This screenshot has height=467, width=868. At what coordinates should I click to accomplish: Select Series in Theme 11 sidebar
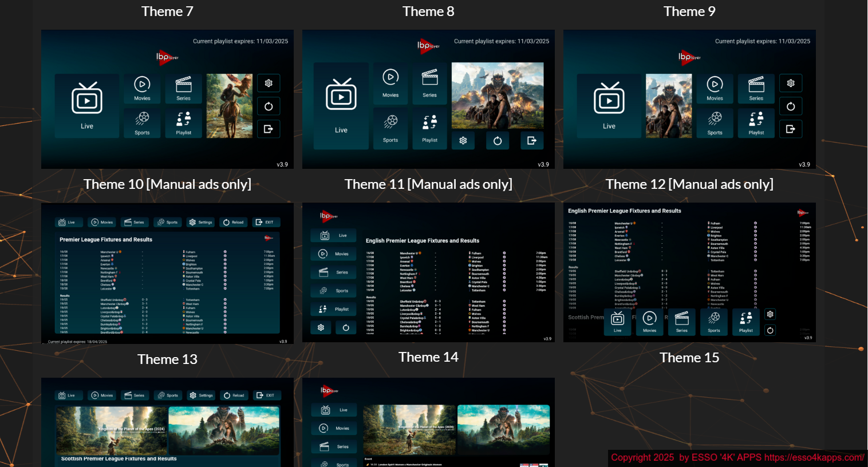(334, 272)
